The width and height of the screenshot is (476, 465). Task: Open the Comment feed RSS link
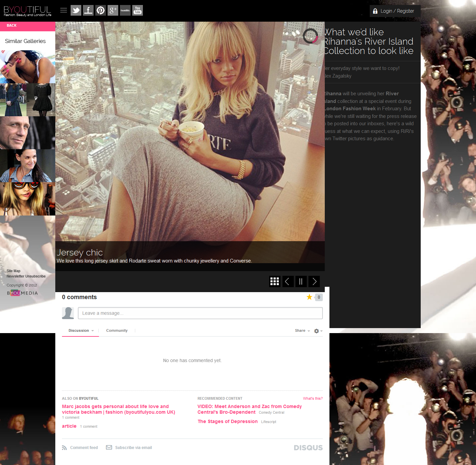pos(80,448)
